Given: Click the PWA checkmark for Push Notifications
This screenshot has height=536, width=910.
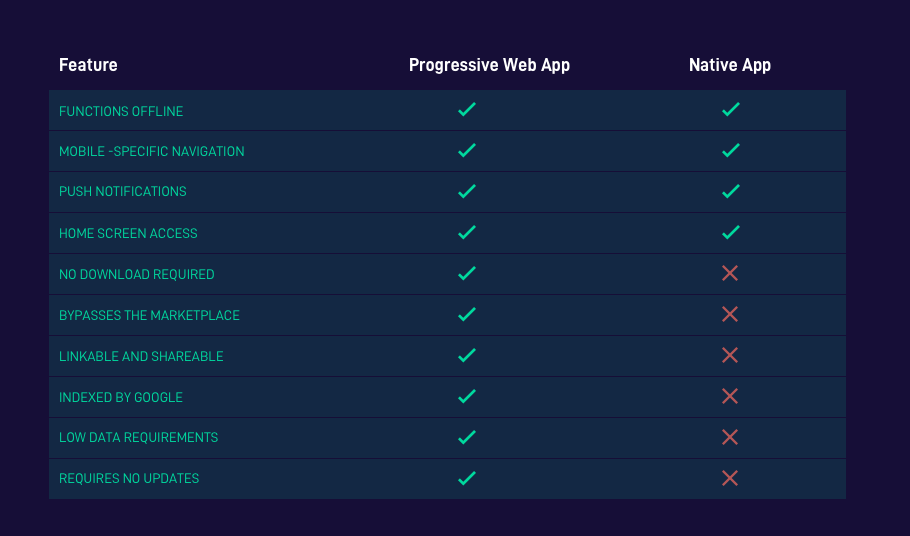Looking at the screenshot, I should (466, 191).
